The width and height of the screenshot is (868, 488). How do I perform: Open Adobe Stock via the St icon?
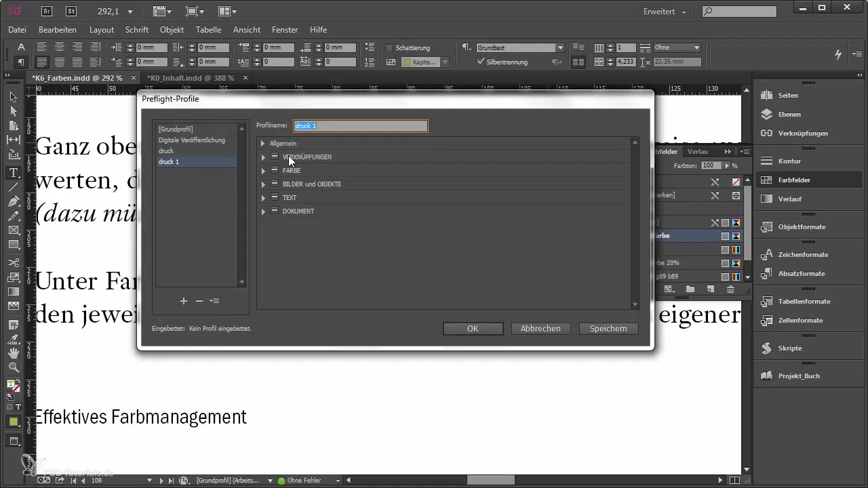coord(71,12)
